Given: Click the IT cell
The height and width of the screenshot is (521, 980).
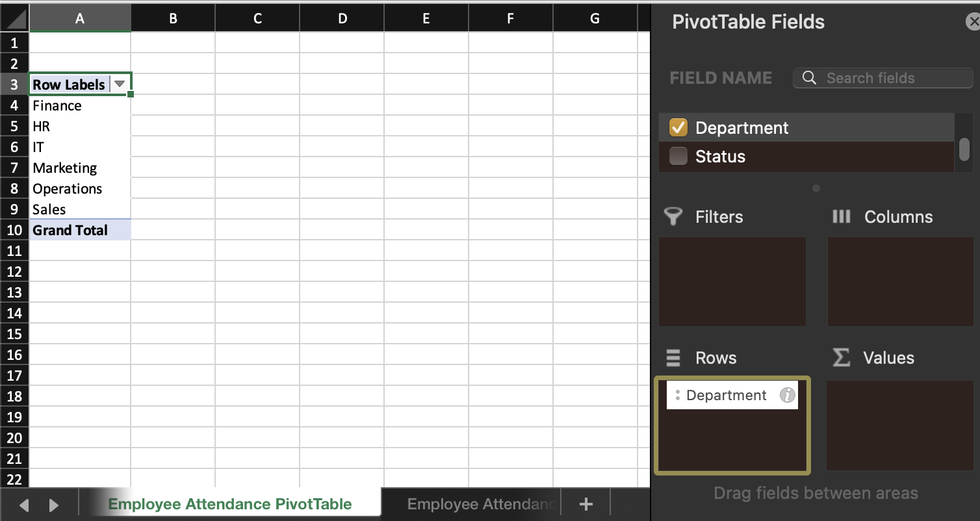Looking at the screenshot, I should pyautogui.click(x=80, y=147).
